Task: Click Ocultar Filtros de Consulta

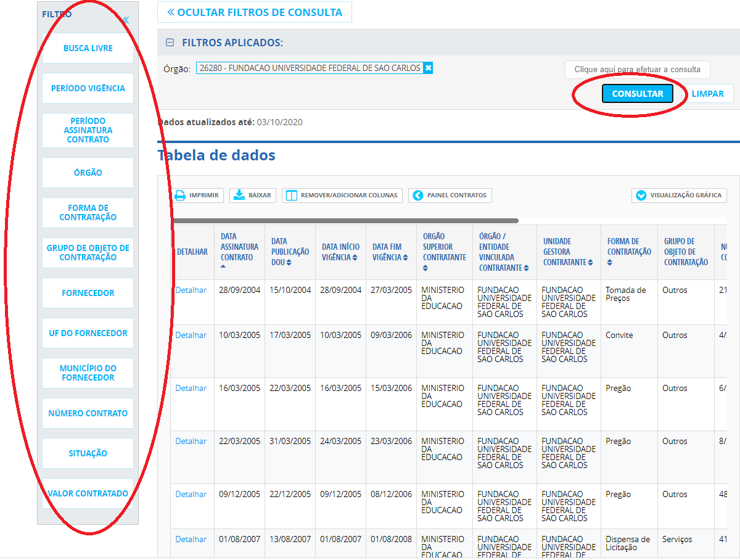Action: [x=255, y=12]
